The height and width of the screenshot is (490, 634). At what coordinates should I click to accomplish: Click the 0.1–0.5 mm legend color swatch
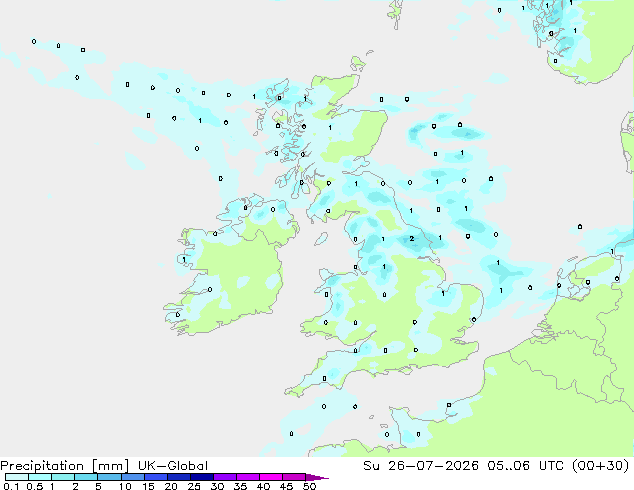tap(17, 477)
